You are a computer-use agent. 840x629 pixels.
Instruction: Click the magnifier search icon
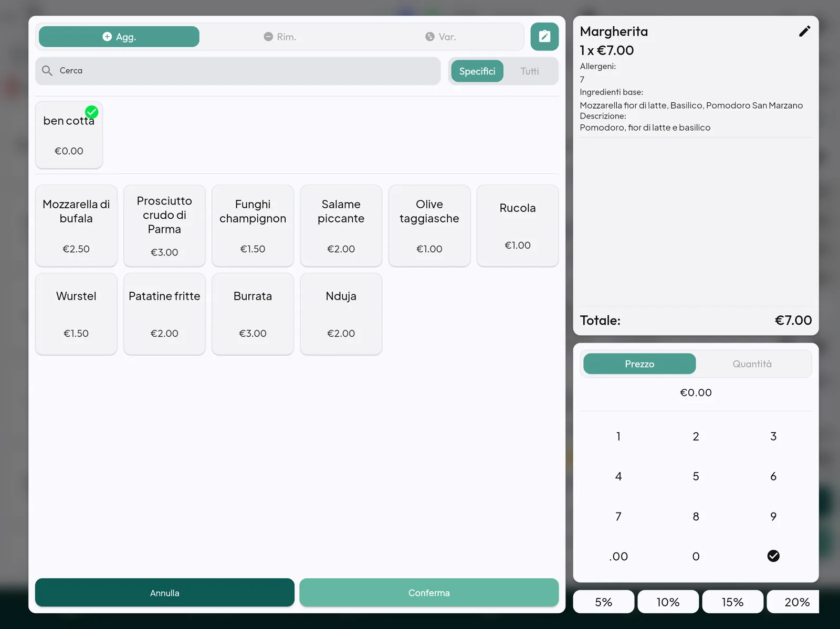[x=47, y=71]
